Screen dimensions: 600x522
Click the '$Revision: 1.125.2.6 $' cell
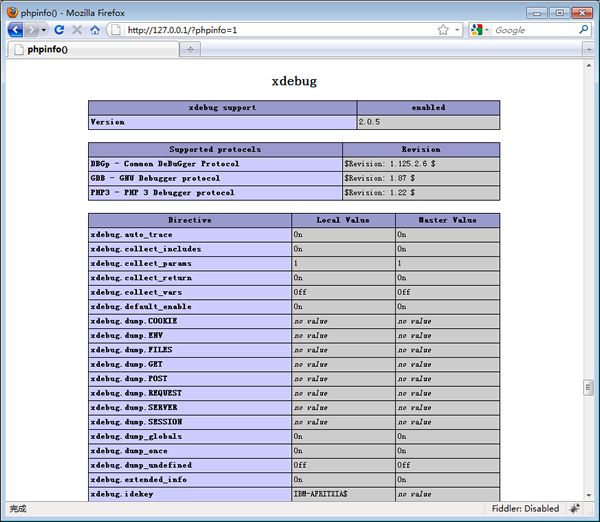421,164
